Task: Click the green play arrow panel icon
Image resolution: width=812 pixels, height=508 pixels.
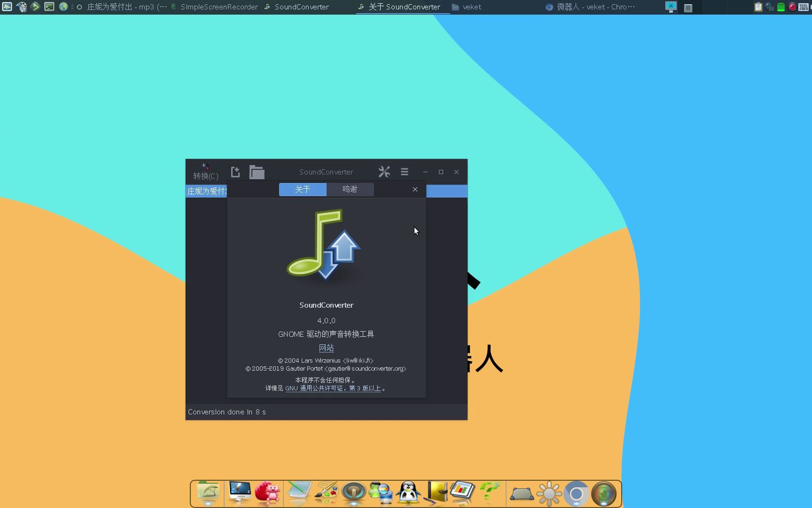Action: pyautogui.click(x=35, y=7)
